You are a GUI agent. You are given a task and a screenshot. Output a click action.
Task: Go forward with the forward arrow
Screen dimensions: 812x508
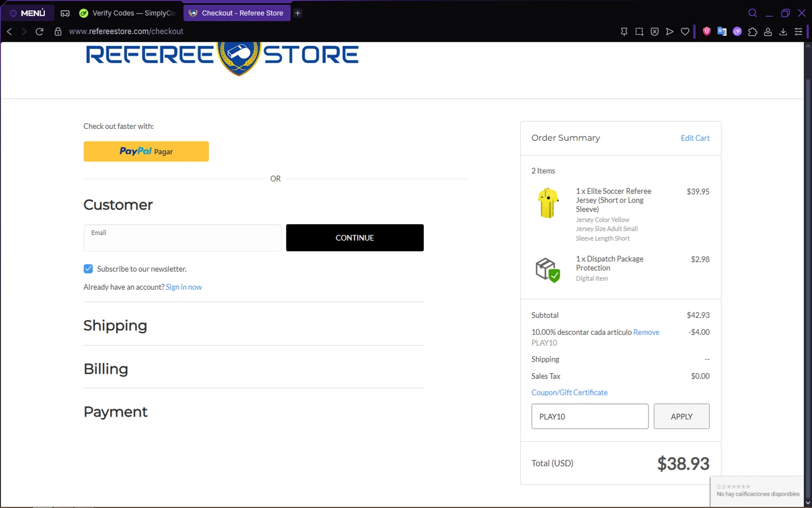(24, 31)
